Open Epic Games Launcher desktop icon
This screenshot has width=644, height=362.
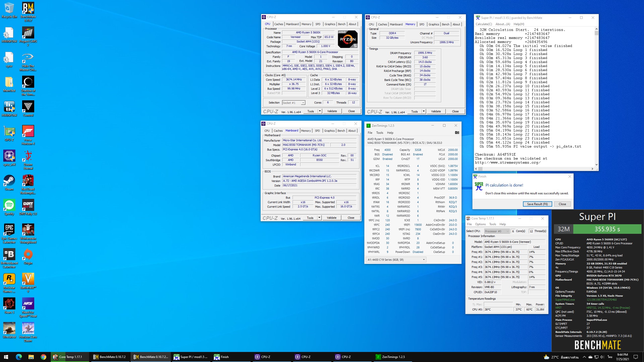point(9,234)
